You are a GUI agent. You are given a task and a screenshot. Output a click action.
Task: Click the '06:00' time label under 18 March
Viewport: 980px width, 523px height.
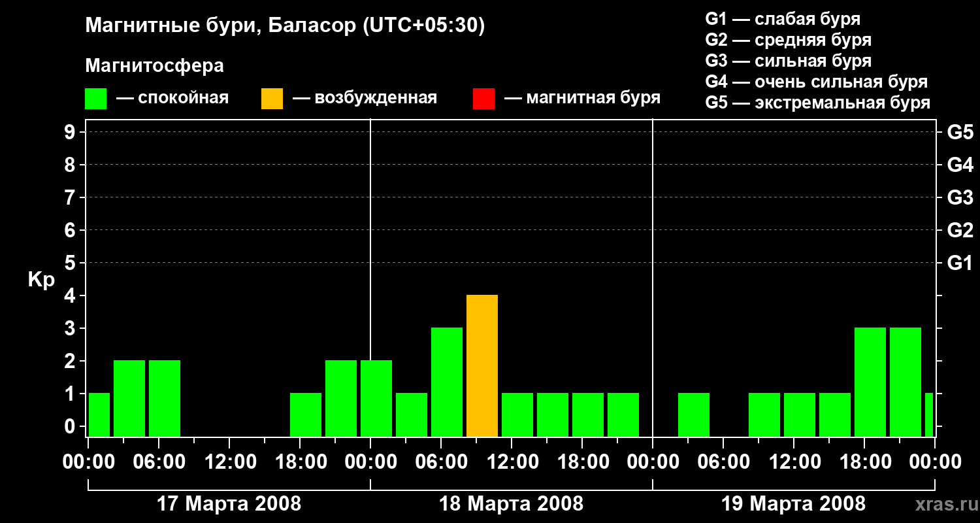(x=442, y=462)
